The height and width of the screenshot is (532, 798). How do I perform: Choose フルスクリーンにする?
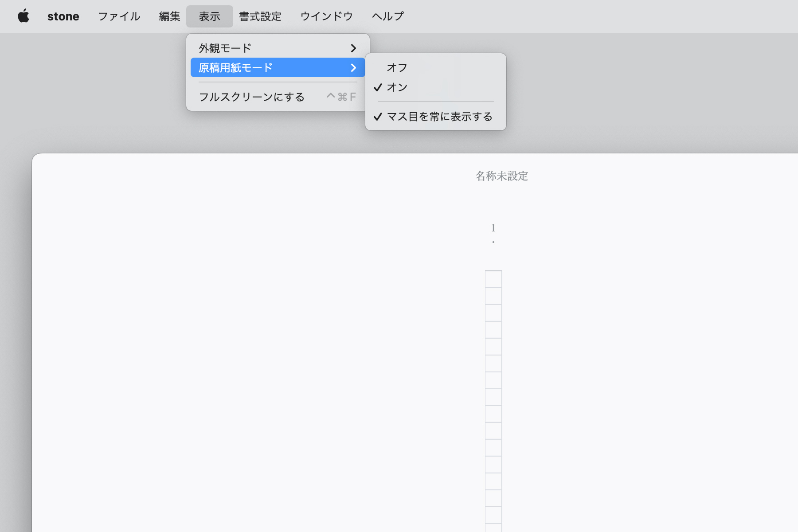251,97
